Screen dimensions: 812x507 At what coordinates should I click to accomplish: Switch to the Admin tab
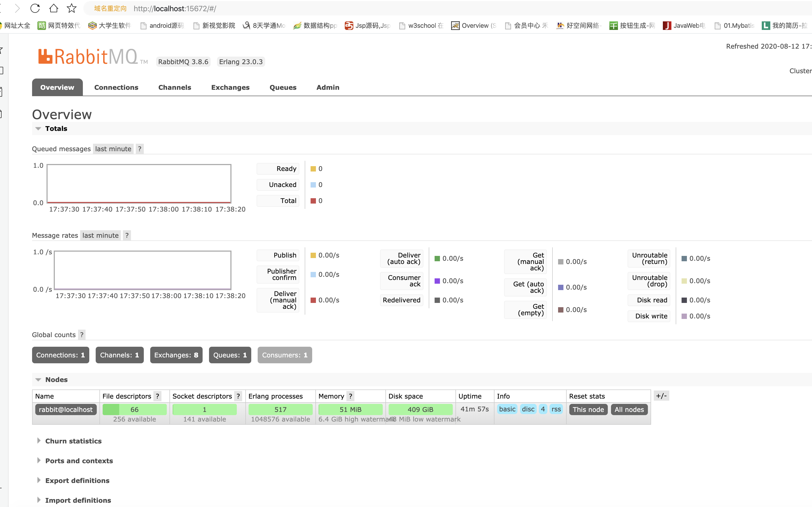click(x=328, y=87)
